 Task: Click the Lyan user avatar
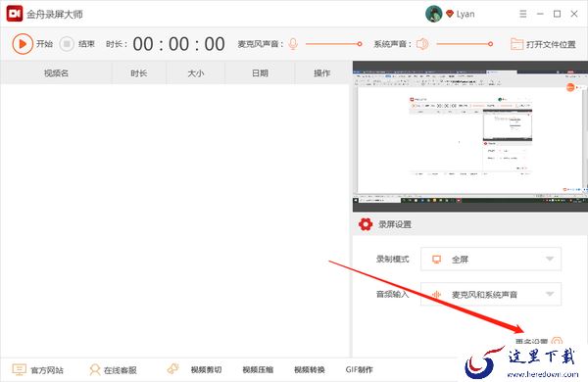click(434, 14)
